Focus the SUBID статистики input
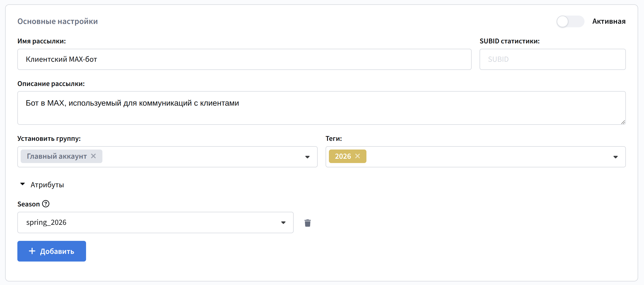Screen dimensions: 644x285 (x=552, y=59)
